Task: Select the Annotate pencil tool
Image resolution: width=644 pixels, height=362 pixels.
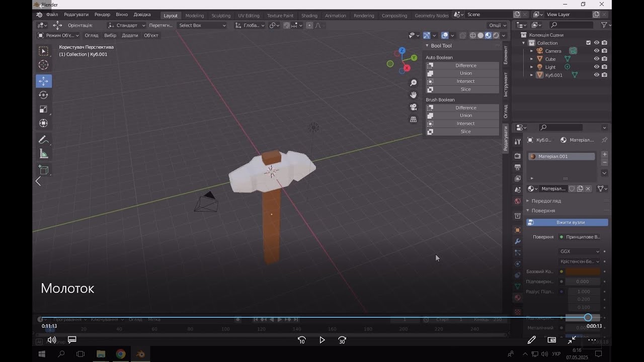Action: pos(44,140)
